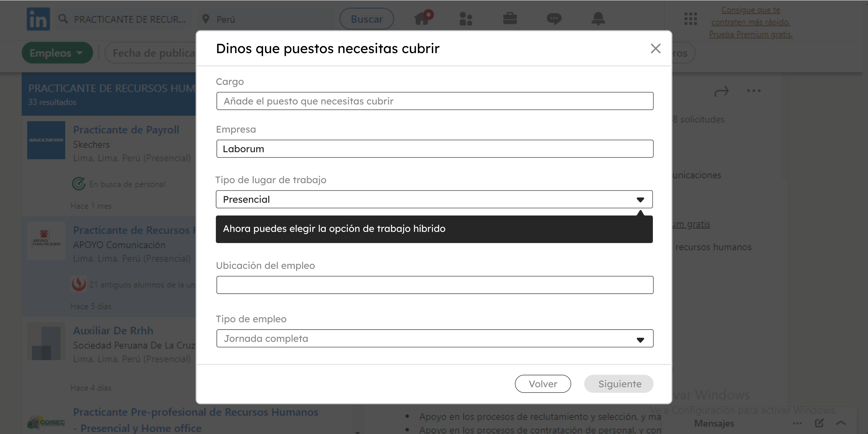Click the 'Hace 4 días' text
The height and width of the screenshot is (434, 868).
(91, 387)
